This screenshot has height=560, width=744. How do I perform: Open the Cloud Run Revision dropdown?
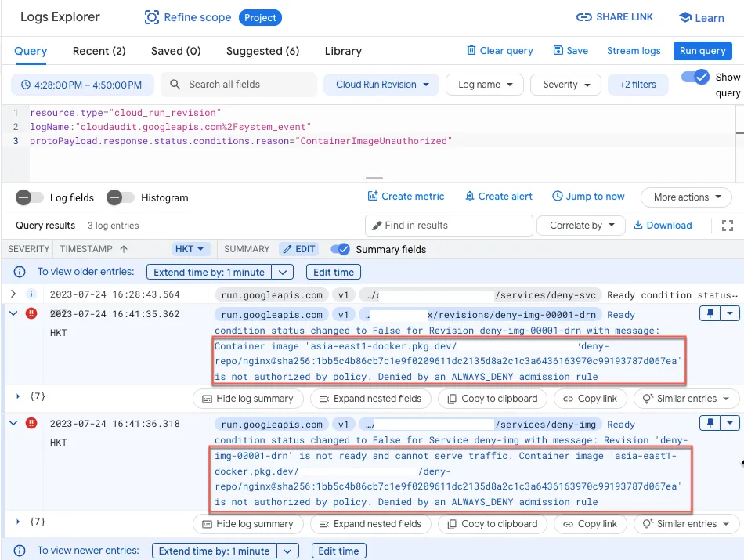point(381,85)
